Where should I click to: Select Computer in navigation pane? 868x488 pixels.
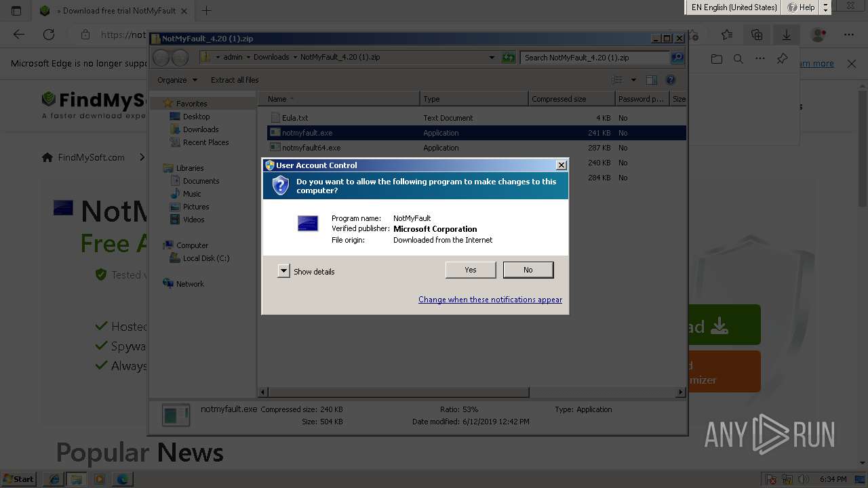[192, 245]
